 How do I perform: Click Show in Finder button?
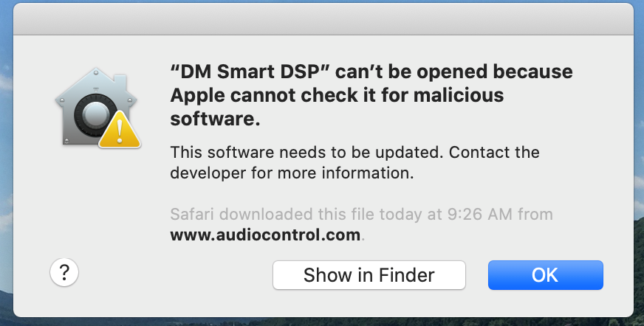(x=369, y=275)
